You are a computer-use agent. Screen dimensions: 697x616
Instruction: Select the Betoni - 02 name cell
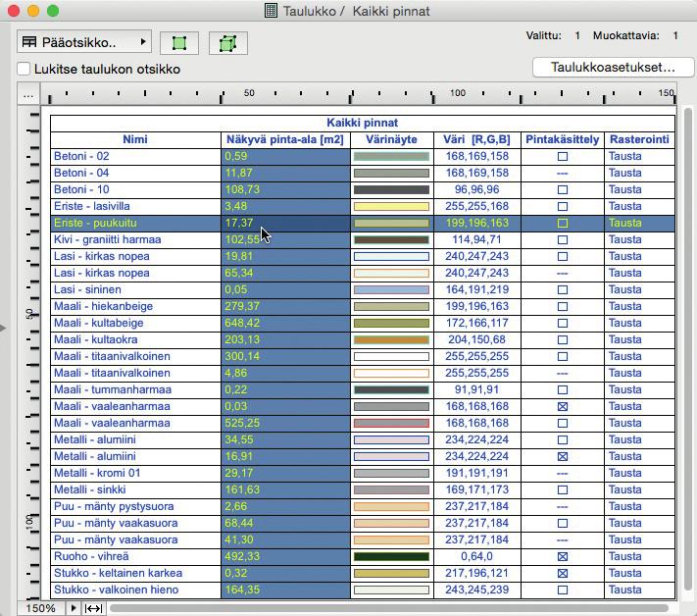point(135,157)
